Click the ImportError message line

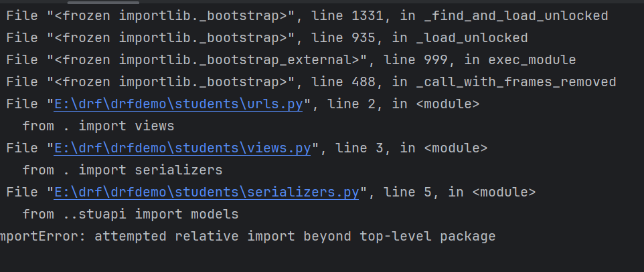click(x=248, y=237)
